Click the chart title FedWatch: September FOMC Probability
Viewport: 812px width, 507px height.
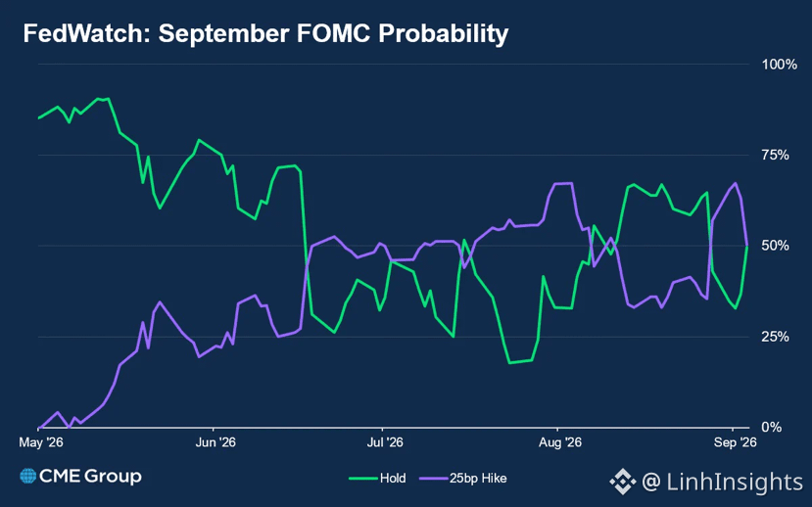point(265,34)
